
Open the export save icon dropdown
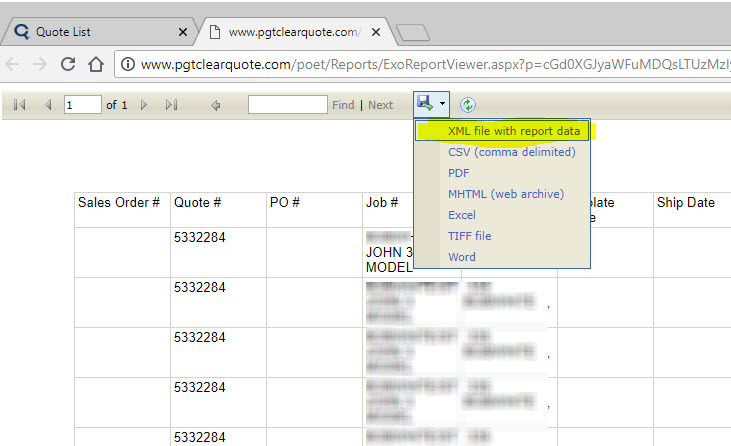(x=432, y=104)
